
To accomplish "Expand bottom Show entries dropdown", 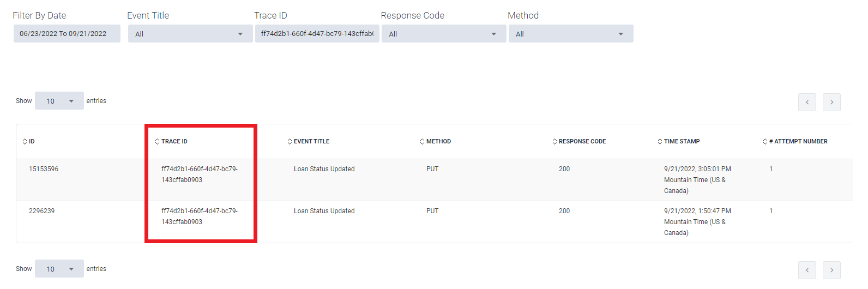I will tap(59, 269).
